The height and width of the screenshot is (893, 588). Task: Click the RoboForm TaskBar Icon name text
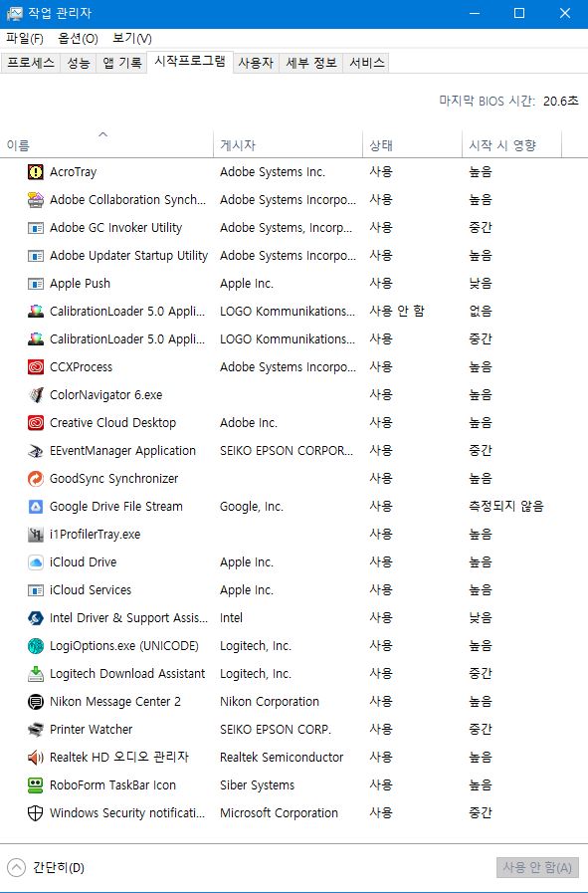[x=112, y=785]
